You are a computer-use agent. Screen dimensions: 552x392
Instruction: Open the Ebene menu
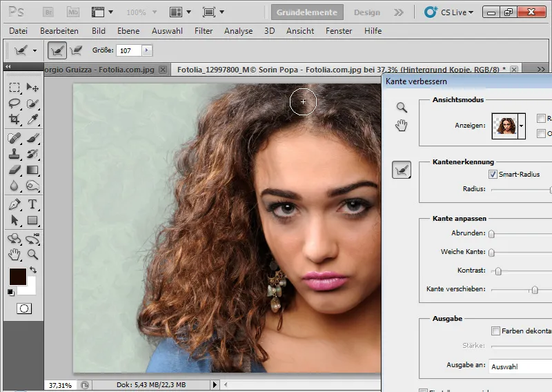tap(128, 31)
